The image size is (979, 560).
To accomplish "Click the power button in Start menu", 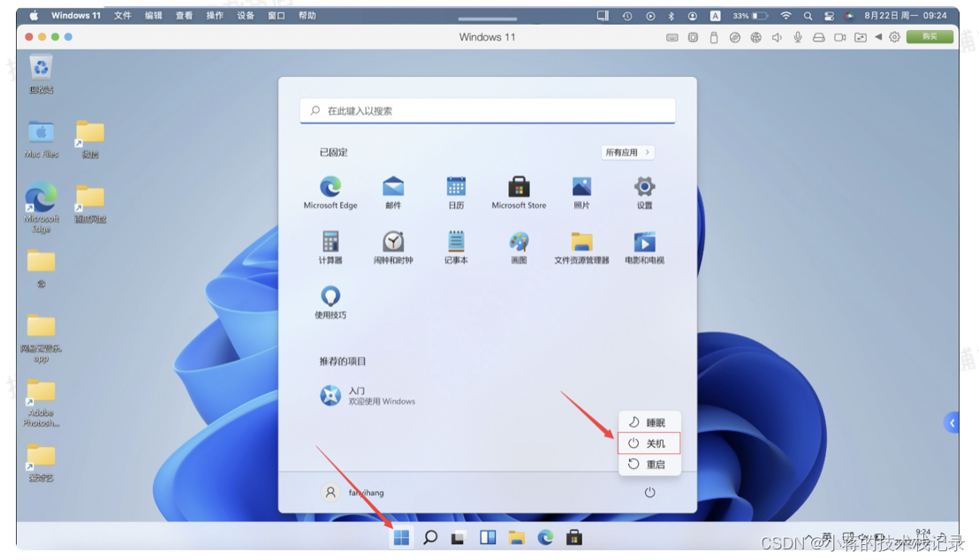I will (650, 493).
